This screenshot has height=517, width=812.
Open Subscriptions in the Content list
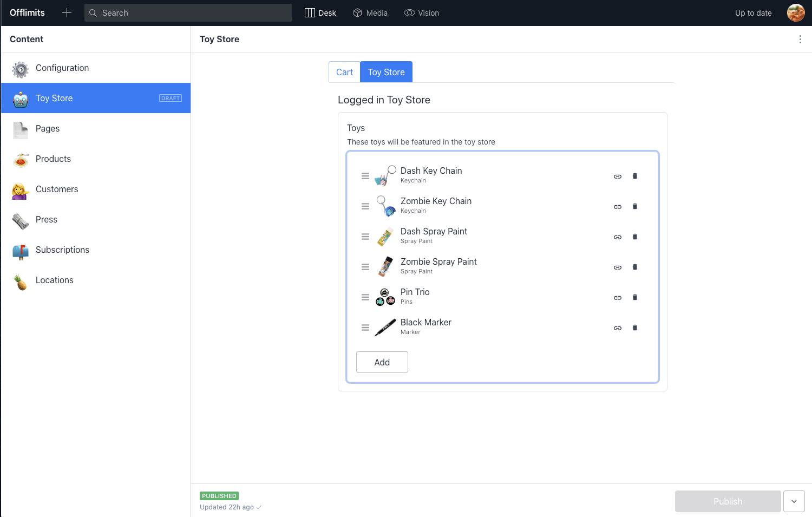tap(96, 250)
